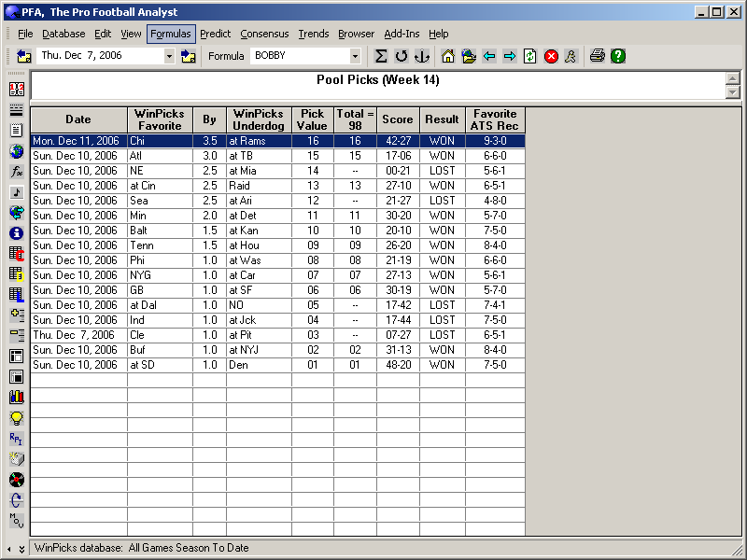This screenshot has height=560, width=747.
Task: Select the Chi at Rams row
Action: click(x=278, y=141)
